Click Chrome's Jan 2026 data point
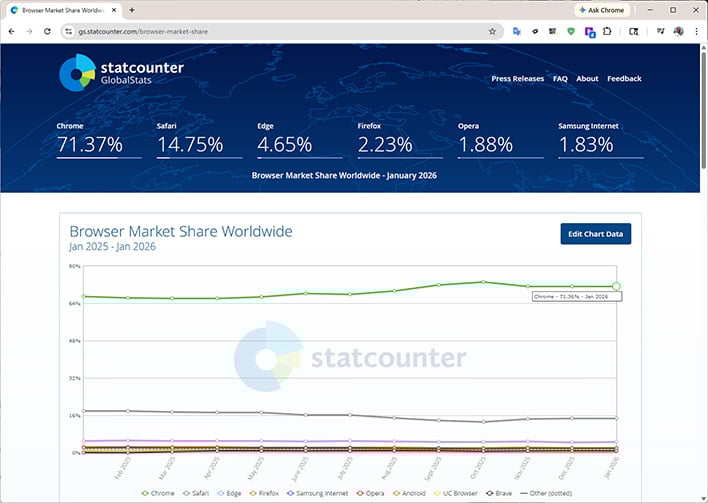Viewport: 708px width, 503px height. pyautogui.click(x=616, y=286)
